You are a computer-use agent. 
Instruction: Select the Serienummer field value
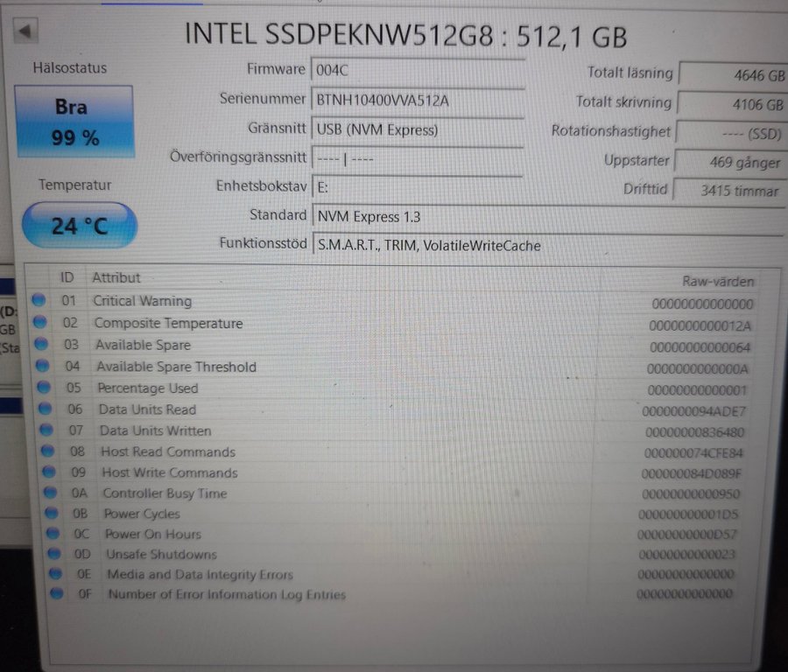point(419,101)
